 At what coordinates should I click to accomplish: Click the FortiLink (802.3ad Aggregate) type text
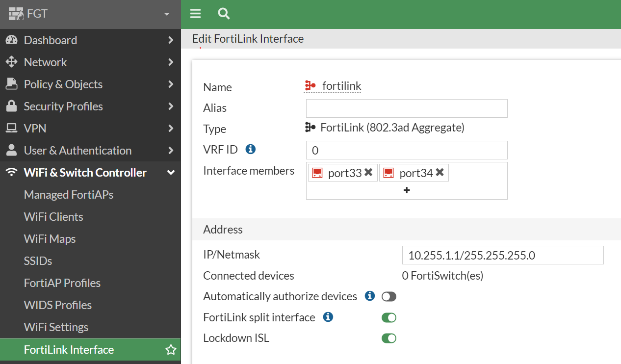392,128
